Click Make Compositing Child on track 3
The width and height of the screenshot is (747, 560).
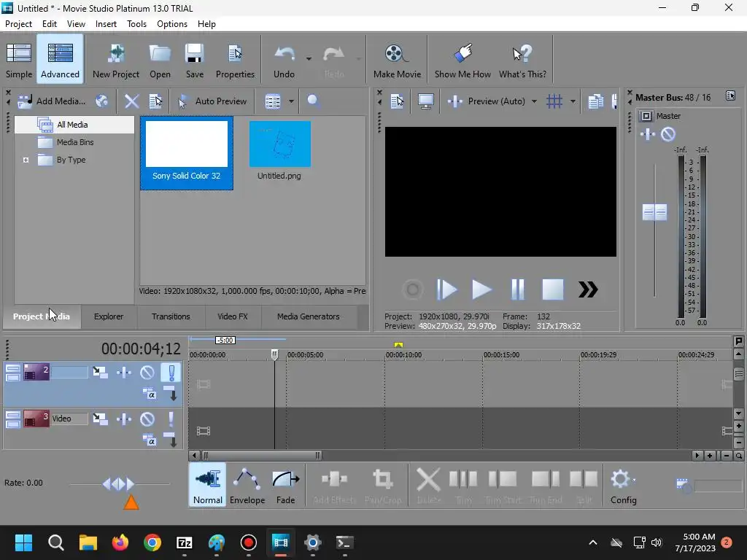pyautogui.click(x=170, y=440)
